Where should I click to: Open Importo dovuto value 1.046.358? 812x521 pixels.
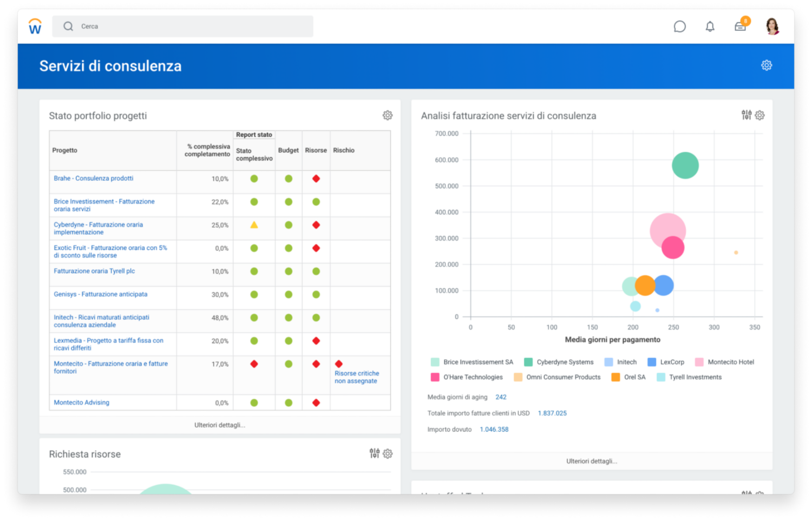coord(494,430)
